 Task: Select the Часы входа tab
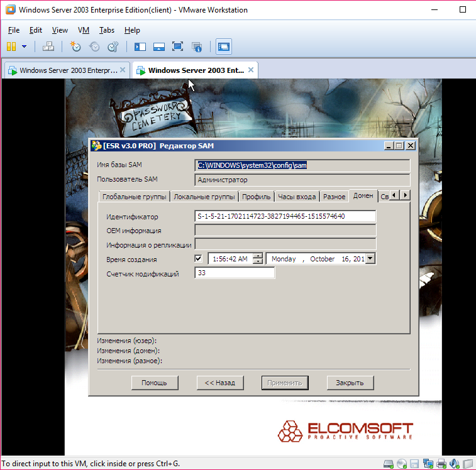coord(297,197)
